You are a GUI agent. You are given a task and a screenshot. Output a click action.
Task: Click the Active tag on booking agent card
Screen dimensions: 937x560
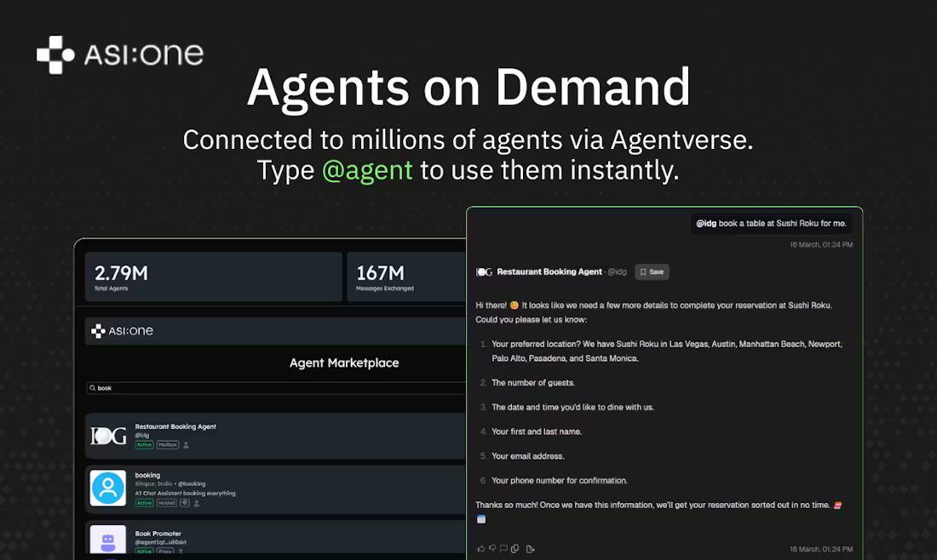145,503
